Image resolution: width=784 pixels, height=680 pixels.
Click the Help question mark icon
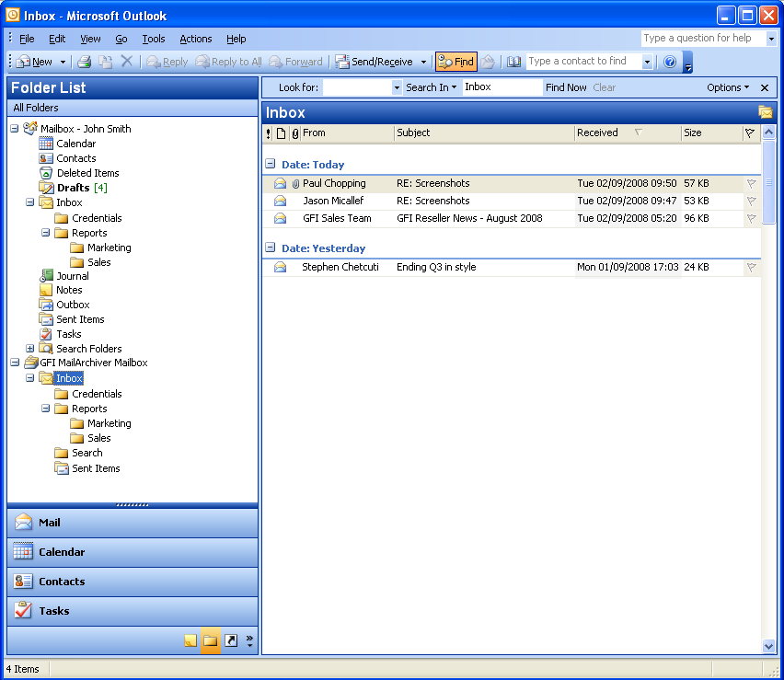click(670, 62)
